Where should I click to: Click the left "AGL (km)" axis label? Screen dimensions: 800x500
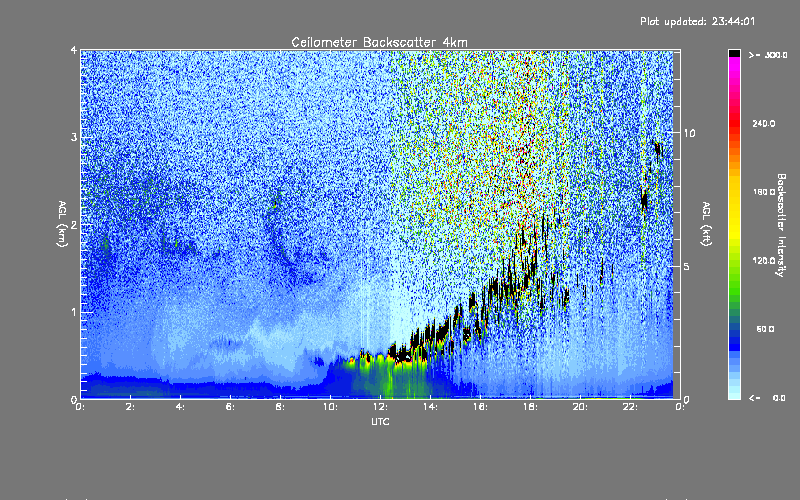(x=62, y=224)
